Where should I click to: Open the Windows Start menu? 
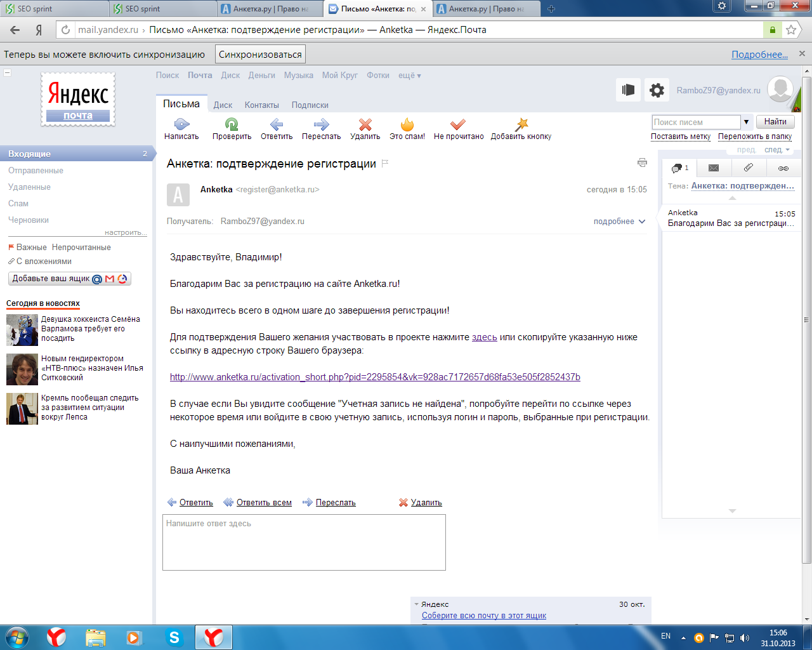click(x=16, y=637)
